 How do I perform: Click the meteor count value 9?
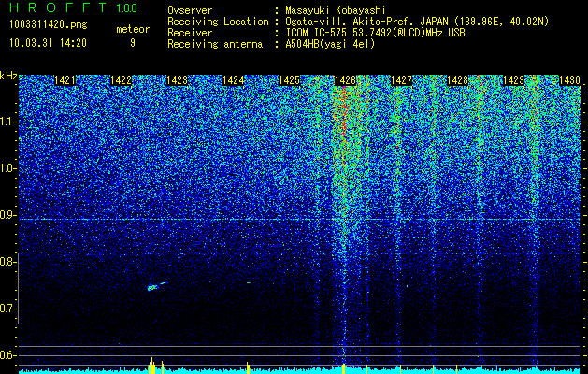click(x=133, y=43)
